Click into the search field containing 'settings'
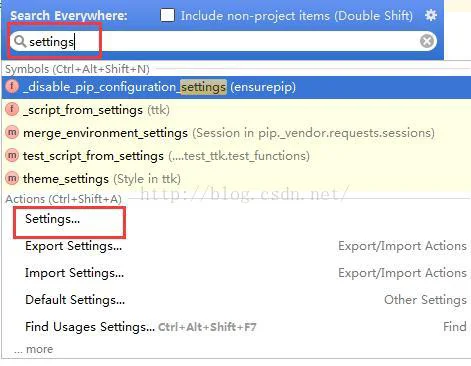The height and width of the screenshot is (366, 471). click(x=223, y=41)
